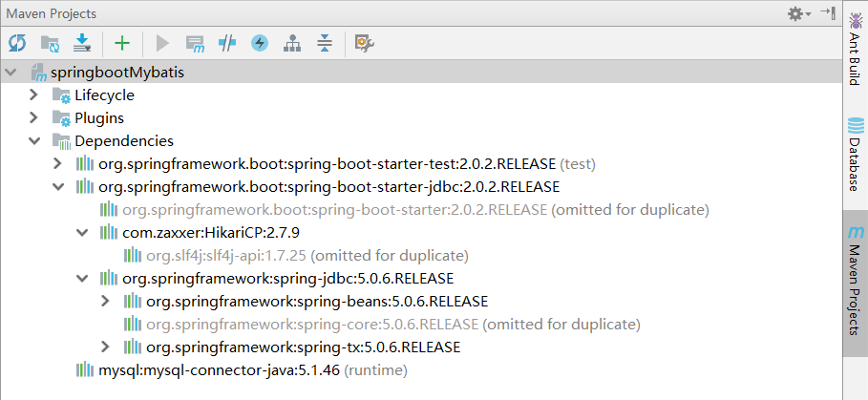
Task: Collapse spring-boot-starter-jdbc dependency
Action: tap(58, 186)
